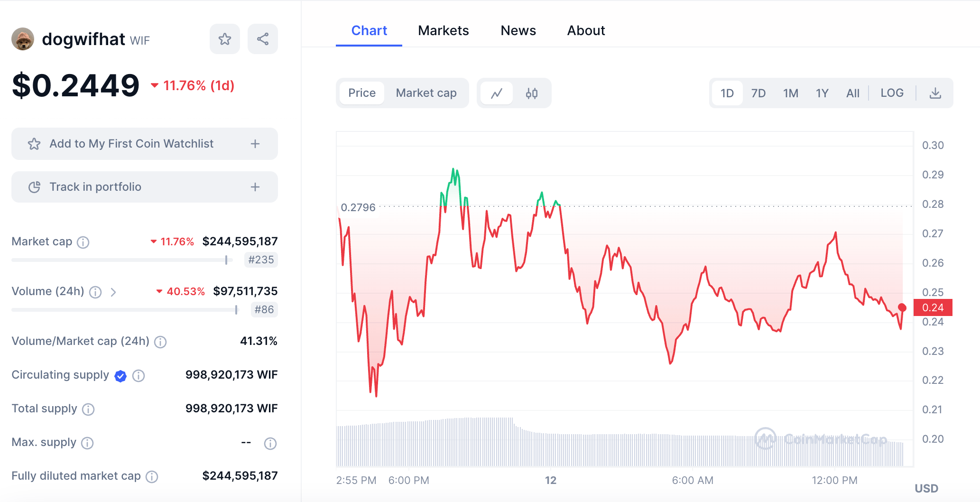Viewport: 980px width, 502px height.
Task: Click the plus icon on the watchlist button
Action: click(x=255, y=144)
